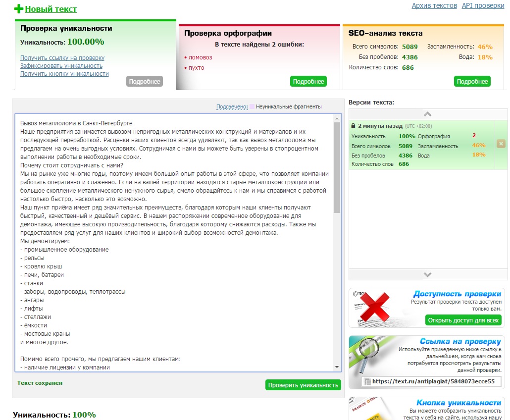Click the text area scrollbar down arrow
Viewport: 510px width, 420px height.
(337, 367)
